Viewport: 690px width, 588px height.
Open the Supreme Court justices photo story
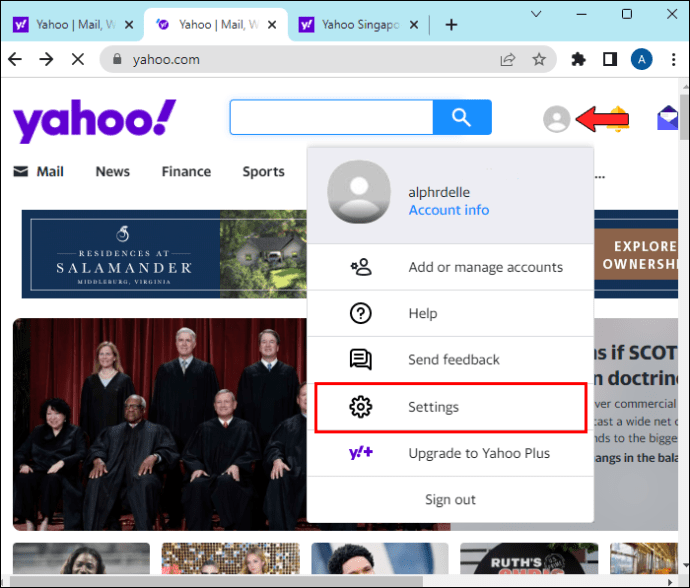(160, 424)
